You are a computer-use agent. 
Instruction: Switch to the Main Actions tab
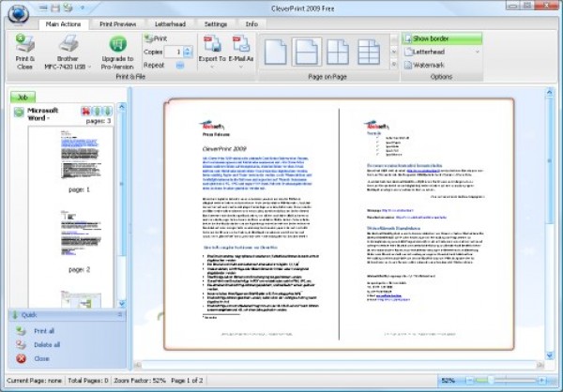[63, 24]
